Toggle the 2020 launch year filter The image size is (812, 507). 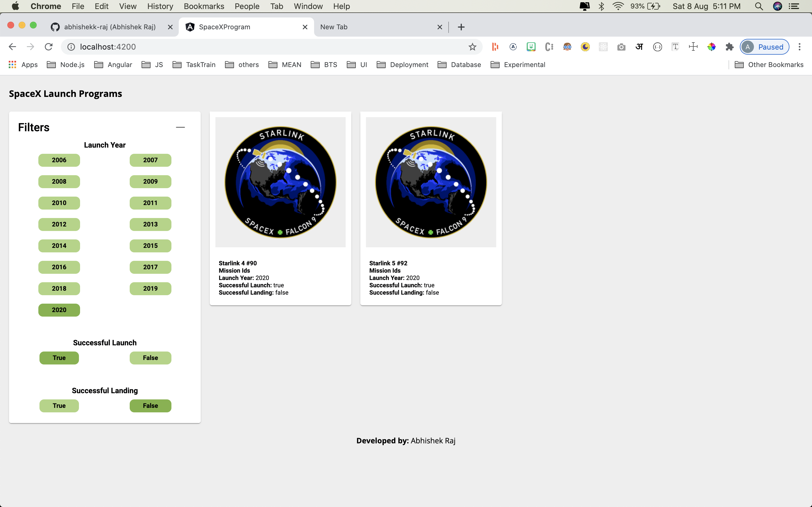tap(59, 310)
